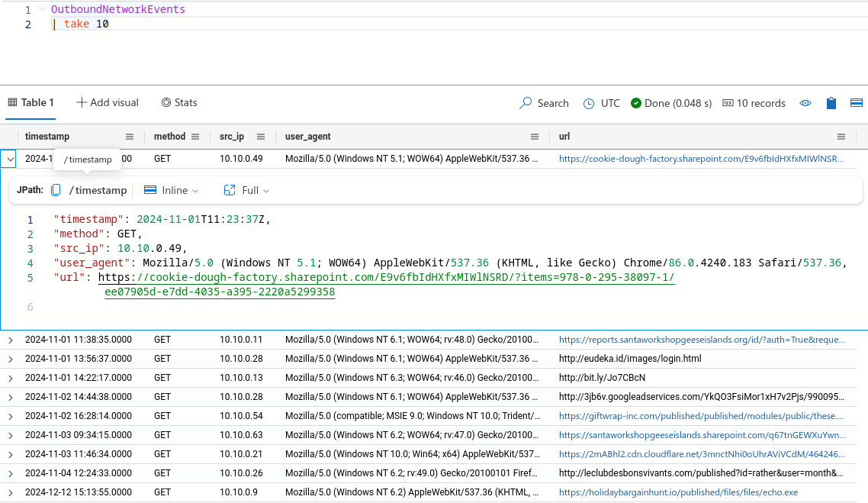
Task: Collapse the expanded first result row
Action: pyautogui.click(x=10, y=159)
